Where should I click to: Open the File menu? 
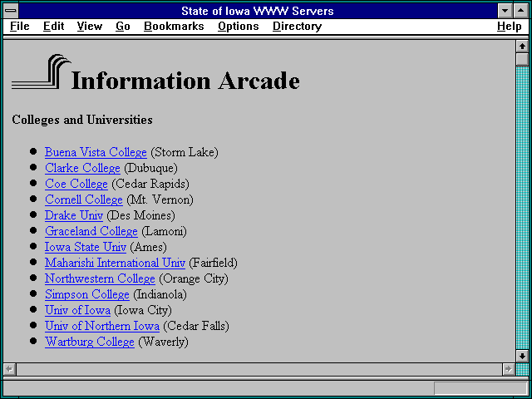pyautogui.click(x=20, y=27)
